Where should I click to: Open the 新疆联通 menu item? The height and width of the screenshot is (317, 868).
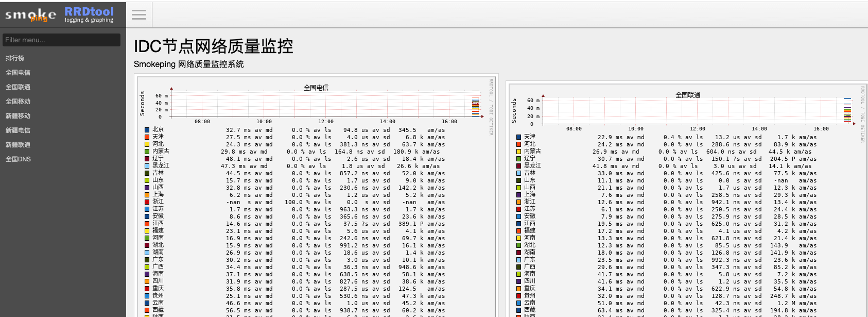pos(18,145)
